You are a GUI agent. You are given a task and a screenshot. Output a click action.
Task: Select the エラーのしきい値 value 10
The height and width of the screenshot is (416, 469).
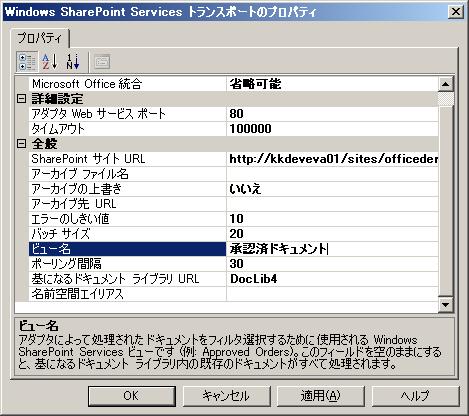(332, 219)
